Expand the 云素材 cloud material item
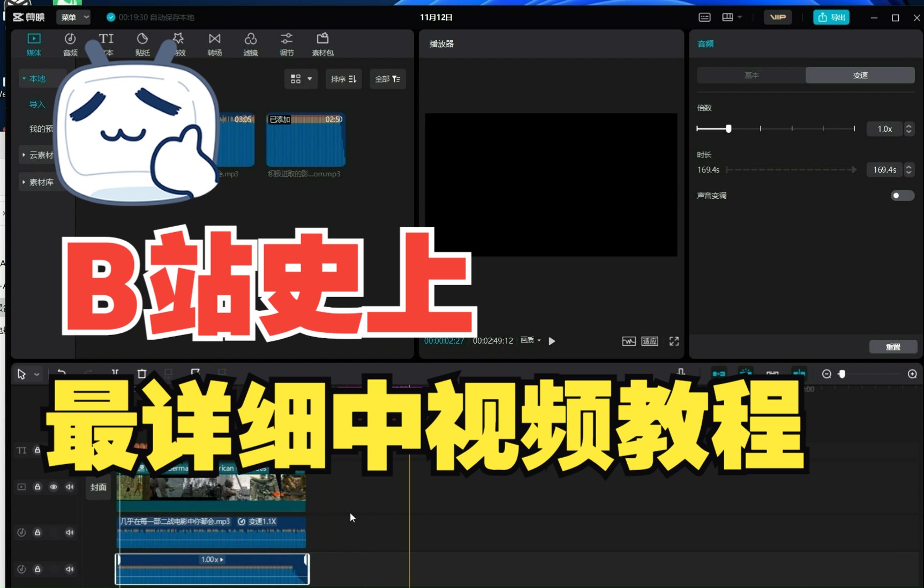 (37, 155)
